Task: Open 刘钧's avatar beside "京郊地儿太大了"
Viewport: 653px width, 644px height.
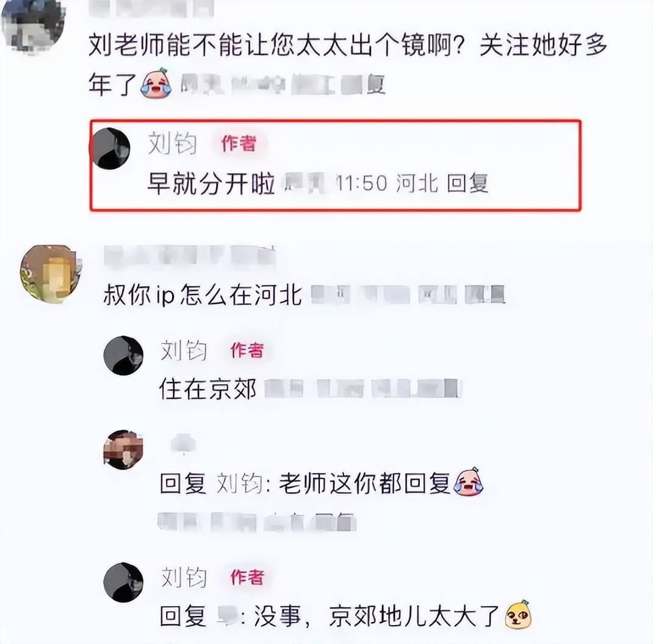Action: pyautogui.click(x=123, y=582)
